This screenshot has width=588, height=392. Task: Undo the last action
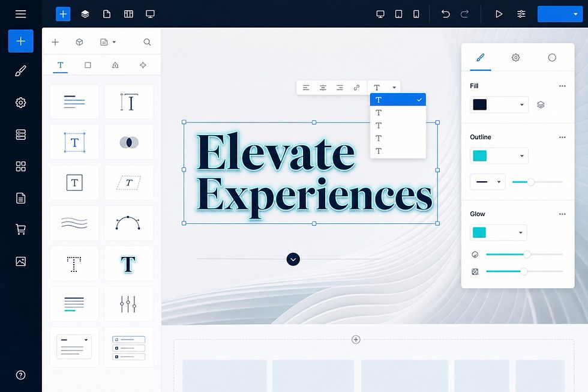[445, 14]
